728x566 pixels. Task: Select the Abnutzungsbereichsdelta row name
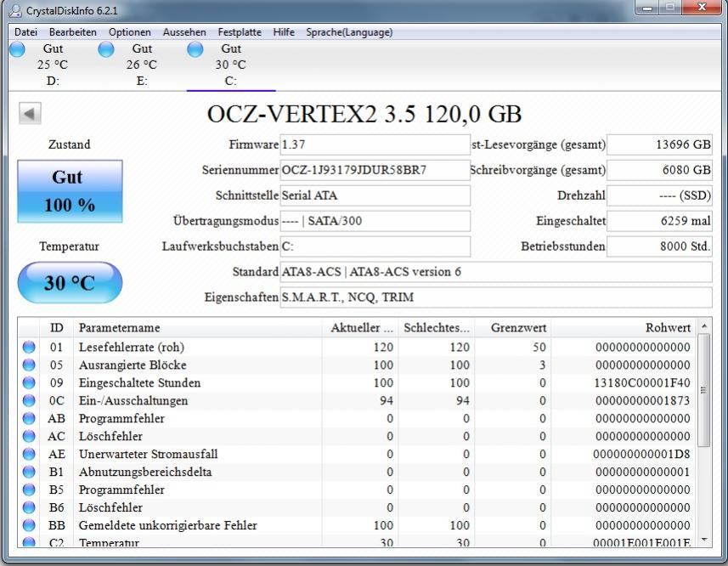tap(145, 472)
